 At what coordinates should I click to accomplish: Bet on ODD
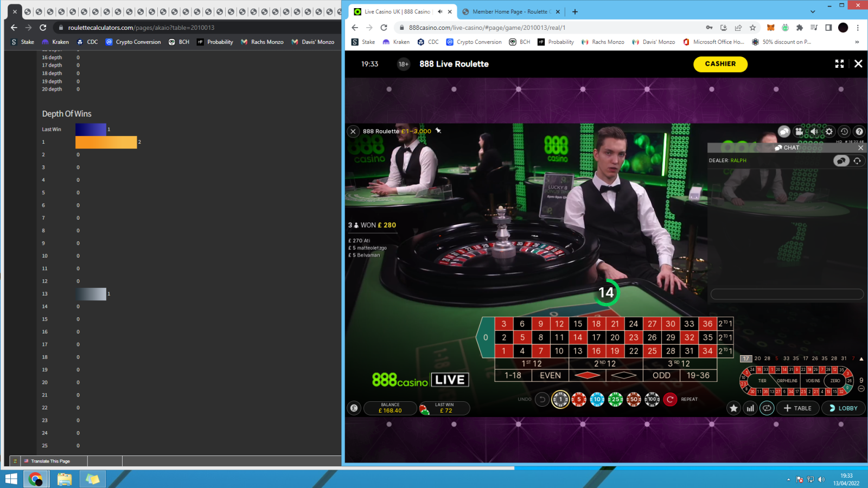coord(661,375)
